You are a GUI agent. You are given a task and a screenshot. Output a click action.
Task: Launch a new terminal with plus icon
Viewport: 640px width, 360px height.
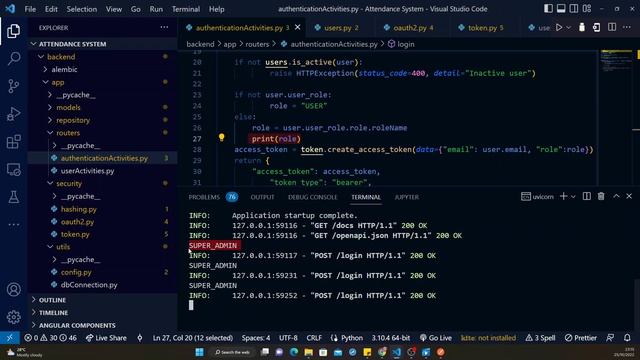pos(563,196)
